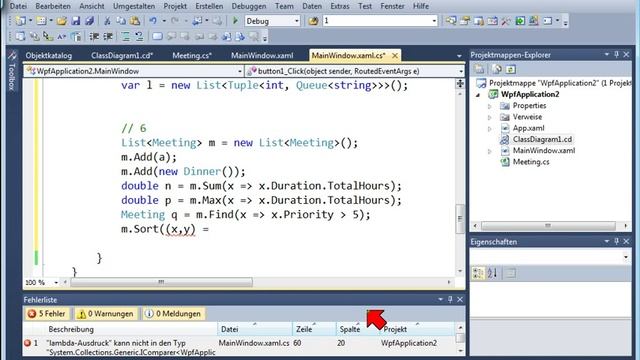Image resolution: width=640 pixels, height=360 pixels.
Task: Click the Solution Explorer window icon in toolbar
Action: [x=451, y=21]
